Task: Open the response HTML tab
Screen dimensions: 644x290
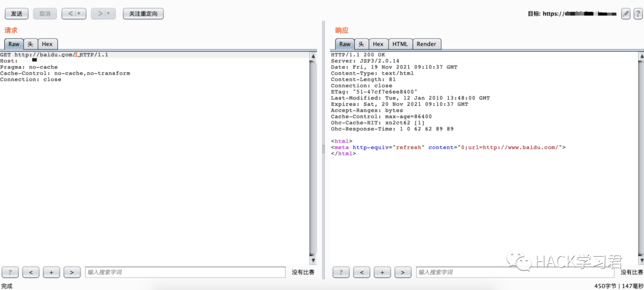Action: 400,44
